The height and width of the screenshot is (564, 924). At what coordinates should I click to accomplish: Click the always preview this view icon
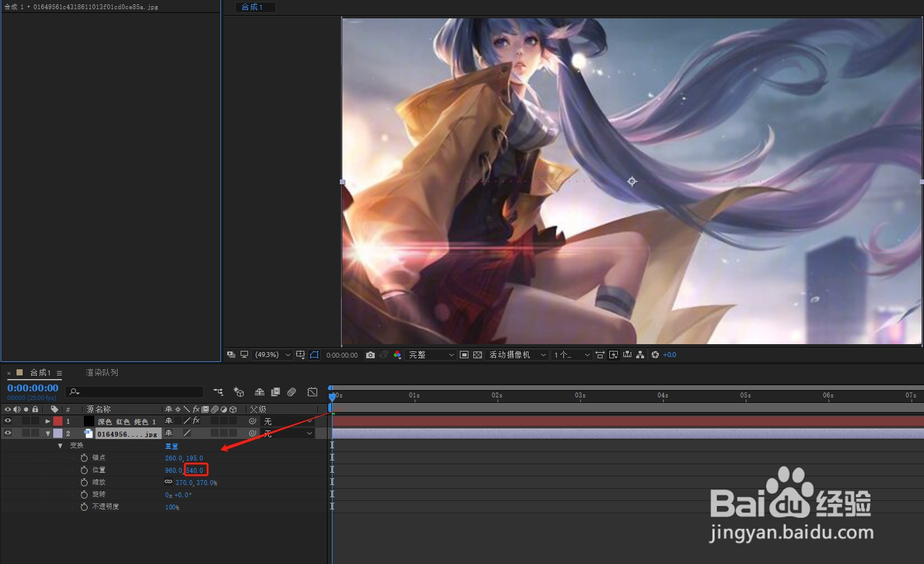point(231,355)
